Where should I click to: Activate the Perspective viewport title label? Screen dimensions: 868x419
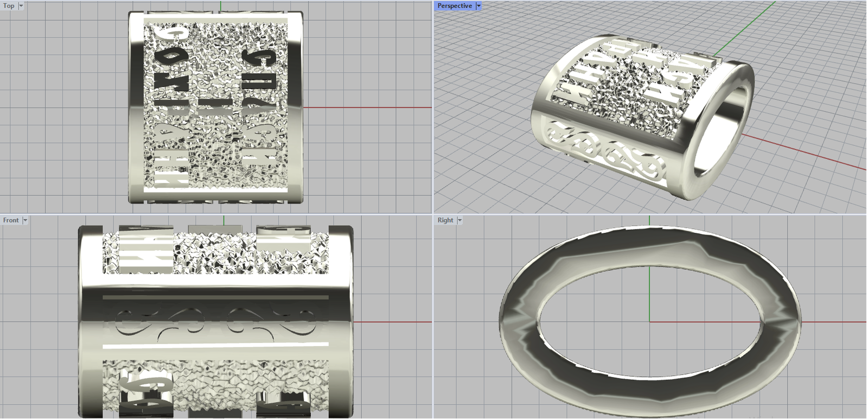[454, 6]
